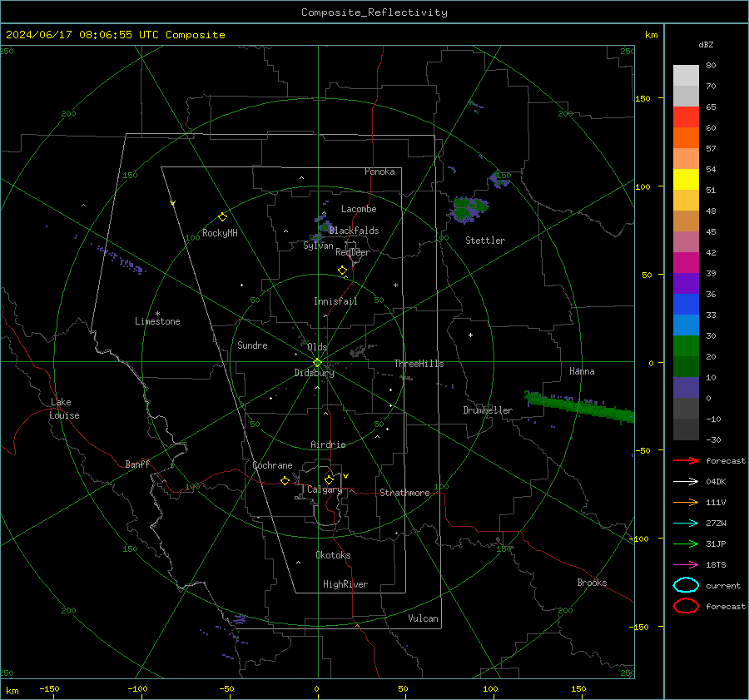Click the yellow diamond marker above Calgary

[x=329, y=479]
